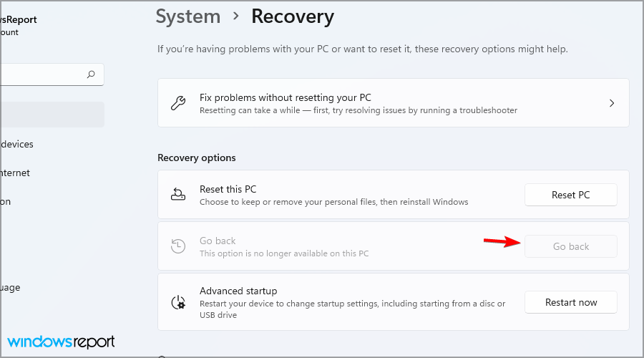
Task: Click the greyed-out Go back button
Action: (570, 246)
